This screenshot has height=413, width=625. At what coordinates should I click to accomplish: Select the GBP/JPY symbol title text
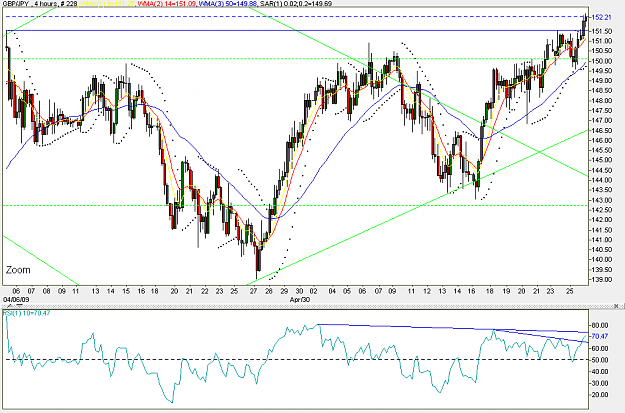click(16, 4)
